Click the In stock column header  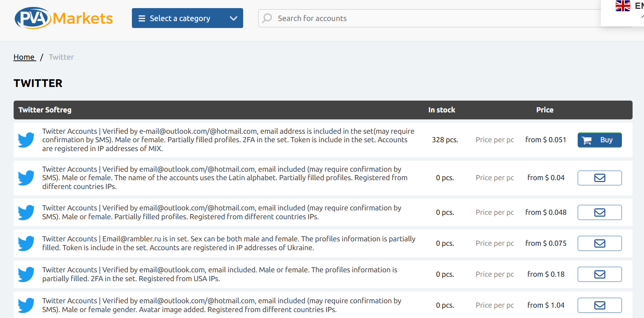[x=442, y=110]
